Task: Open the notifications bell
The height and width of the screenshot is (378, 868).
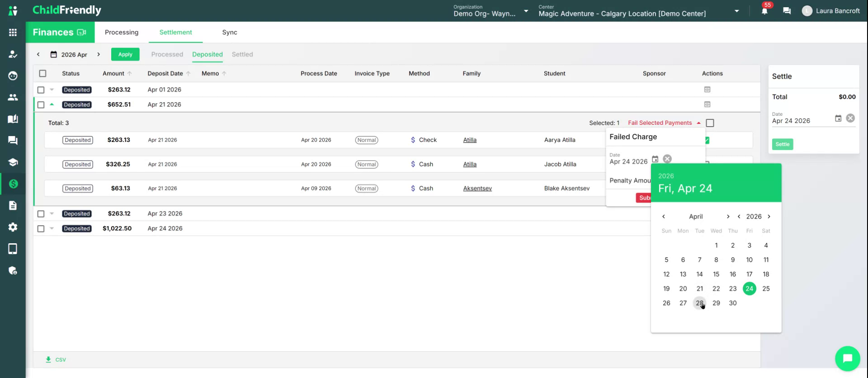Action: pyautogui.click(x=764, y=11)
